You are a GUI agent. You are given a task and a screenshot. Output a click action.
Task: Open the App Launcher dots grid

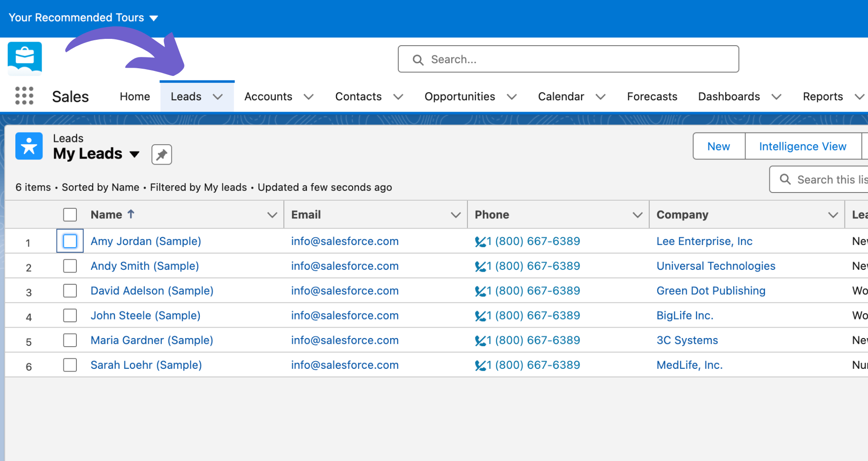[24, 96]
